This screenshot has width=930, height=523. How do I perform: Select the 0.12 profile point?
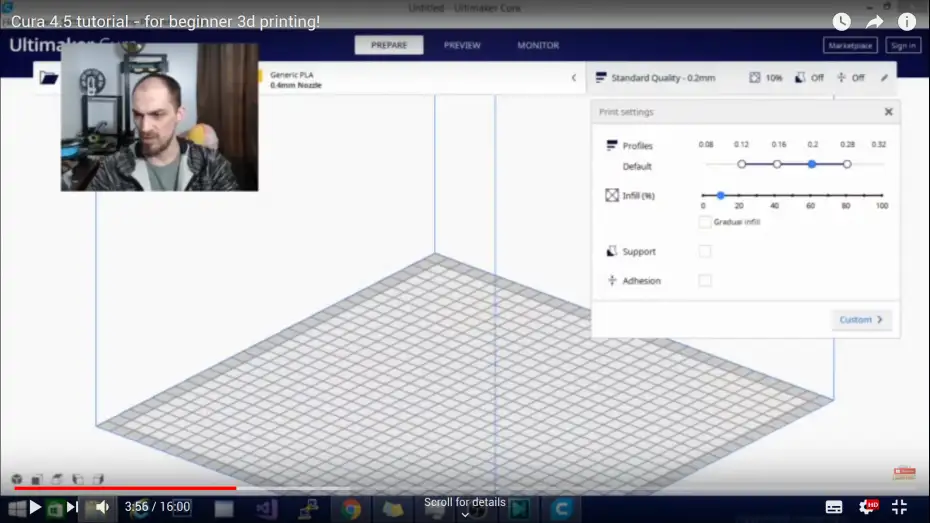(x=741, y=164)
